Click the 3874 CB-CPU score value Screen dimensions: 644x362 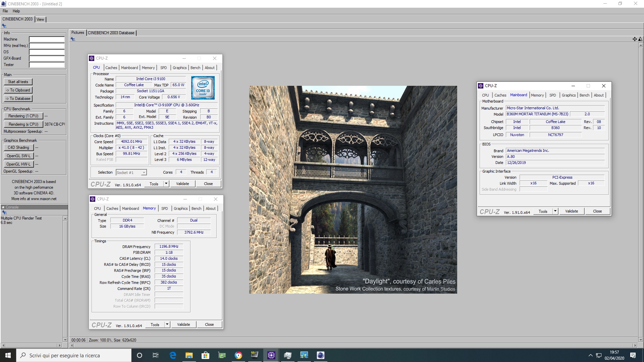pyautogui.click(x=55, y=124)
